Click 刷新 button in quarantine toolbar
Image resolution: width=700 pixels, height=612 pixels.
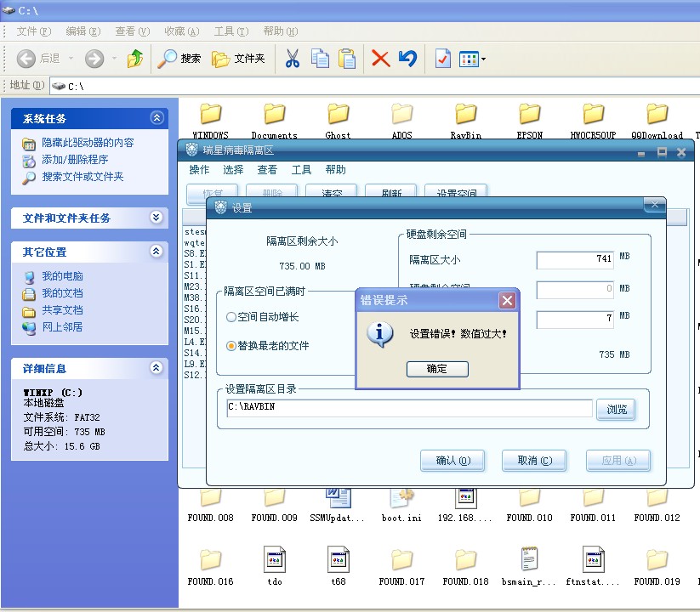click(391, 192)
